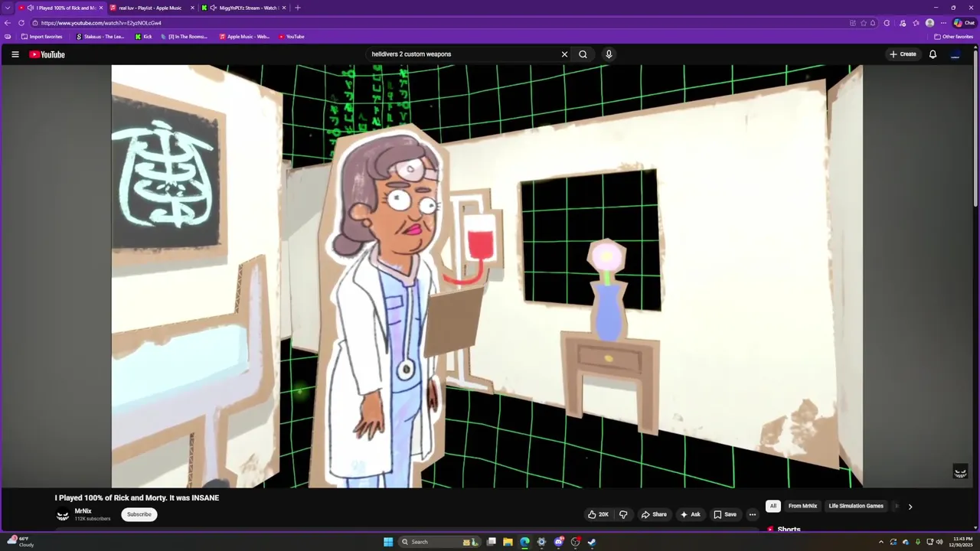Open the Other favorites folder
This screenshot has height=551, width=980.
tap(953, 37)
